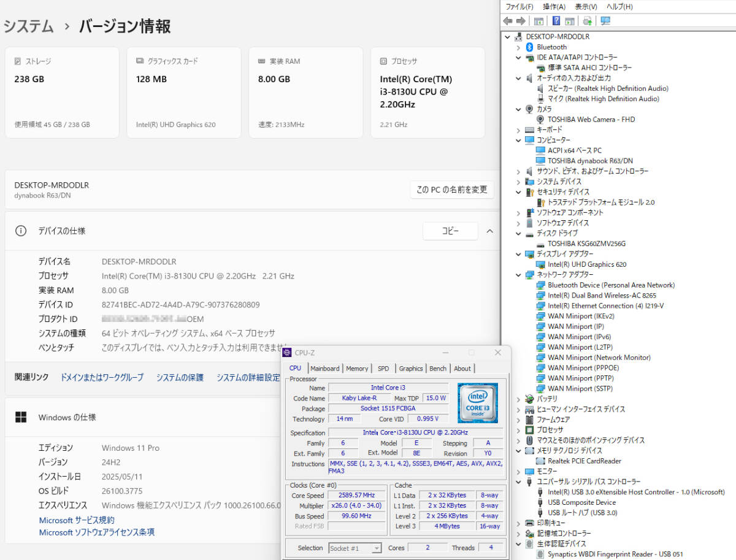Viewport: 736px width, 560px height.
Task: Click the scan for hardware changes icon
Action: (605, 21)
